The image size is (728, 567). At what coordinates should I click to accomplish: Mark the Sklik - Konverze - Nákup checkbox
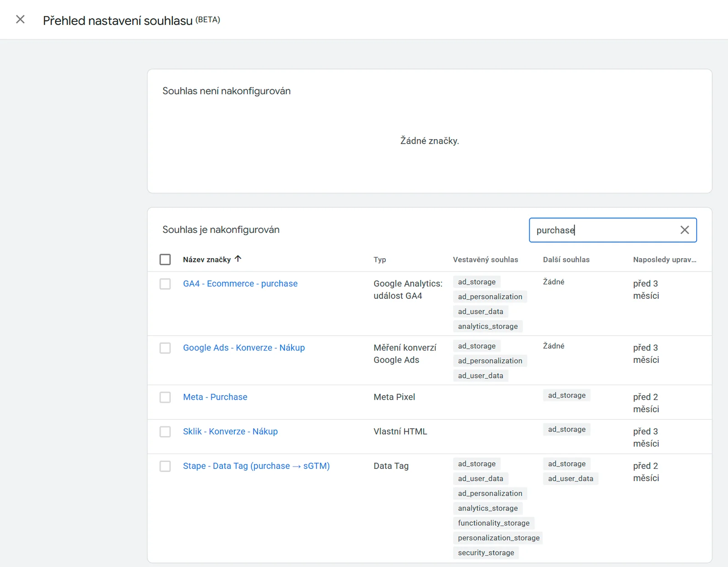[165, 432]
